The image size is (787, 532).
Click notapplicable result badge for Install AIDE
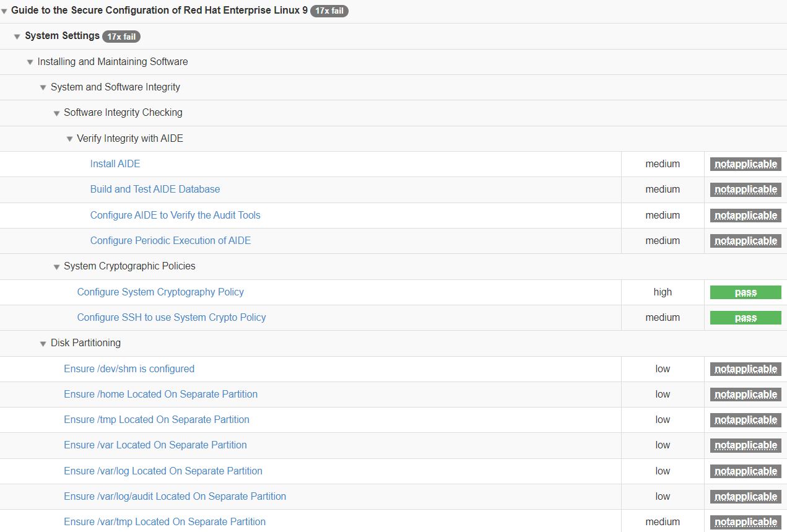pos(746,164)
